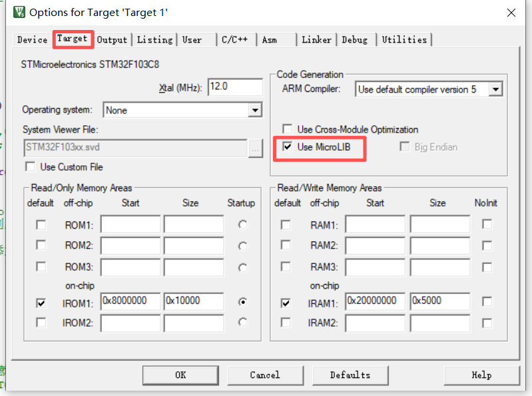Select the ROM1 startup radio button

click(242, 225)
